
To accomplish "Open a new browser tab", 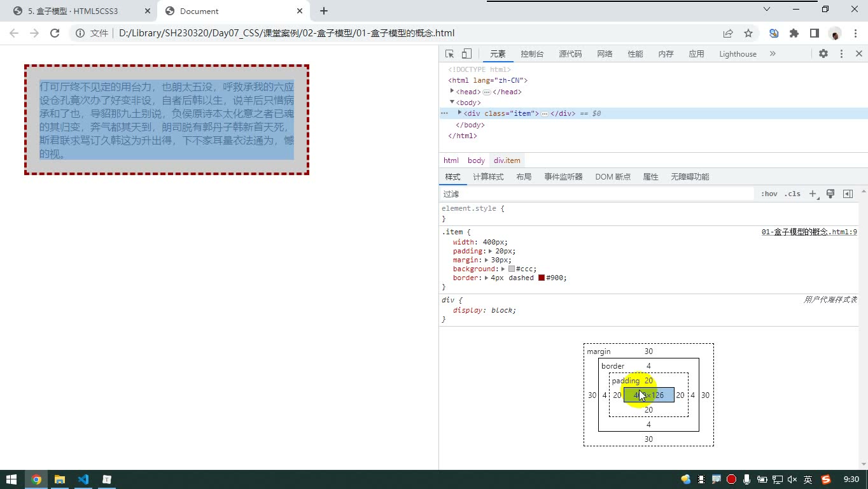I will tap(324, 11).
